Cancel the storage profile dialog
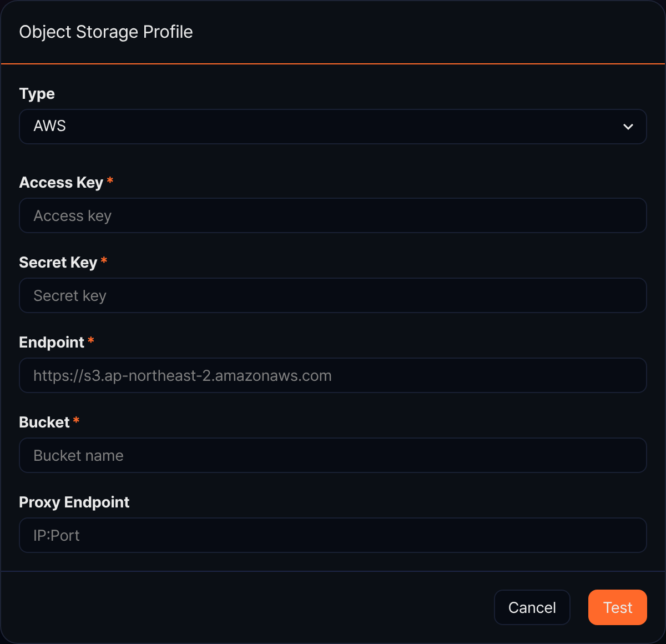 tap(532, 607)
